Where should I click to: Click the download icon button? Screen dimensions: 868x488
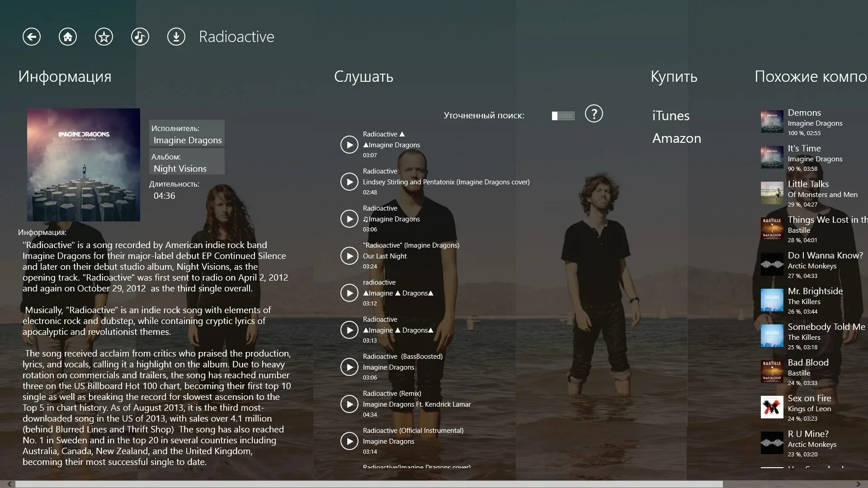pos(176,37)
